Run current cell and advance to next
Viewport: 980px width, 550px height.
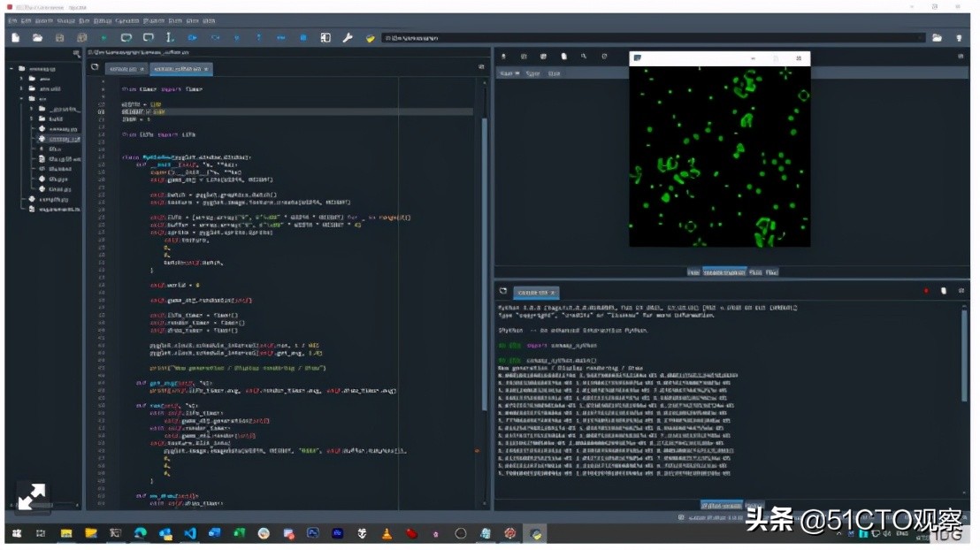pos(148,38)
